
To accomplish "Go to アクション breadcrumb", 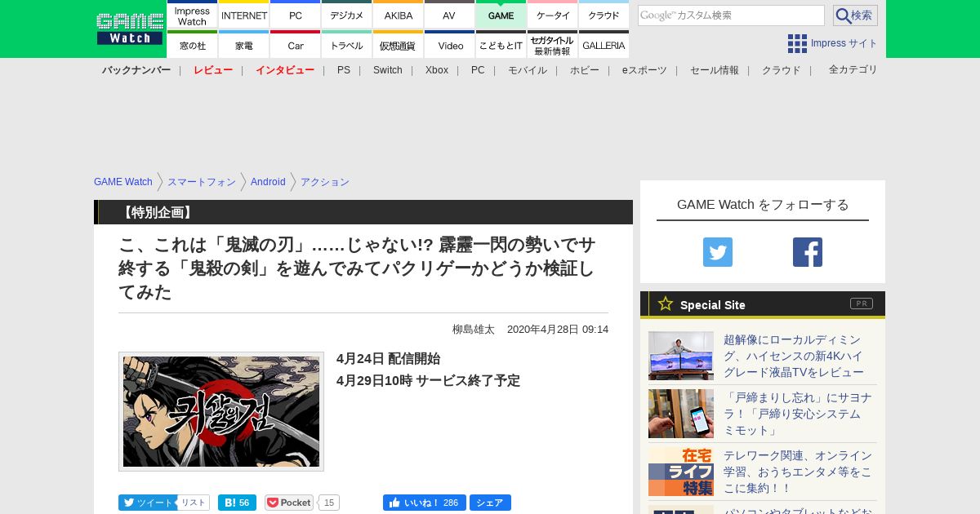I will click(x=325, y=182).
